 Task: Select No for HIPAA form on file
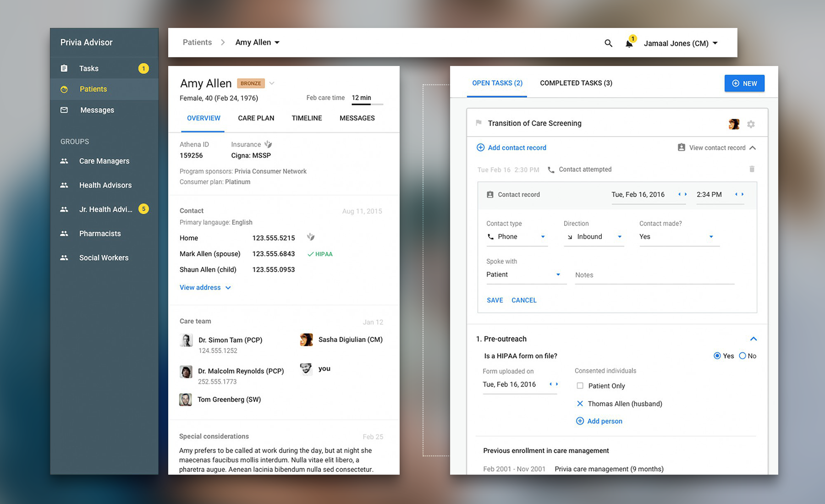pos(742,356)
